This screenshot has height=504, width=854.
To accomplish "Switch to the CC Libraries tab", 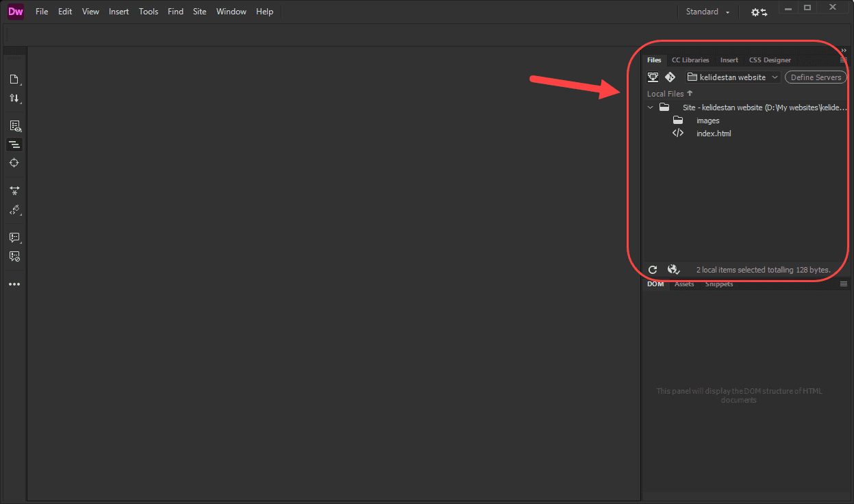I will tap(690, 60).
